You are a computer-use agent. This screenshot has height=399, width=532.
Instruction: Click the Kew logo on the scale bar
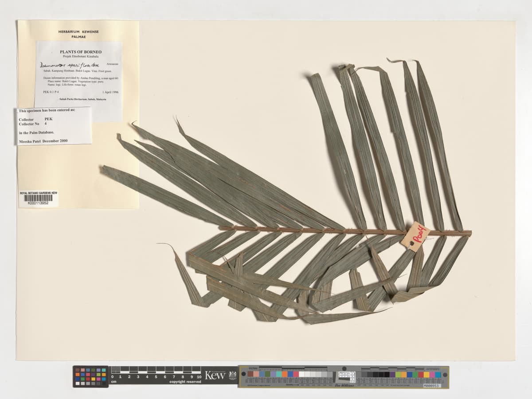[215, 375]
